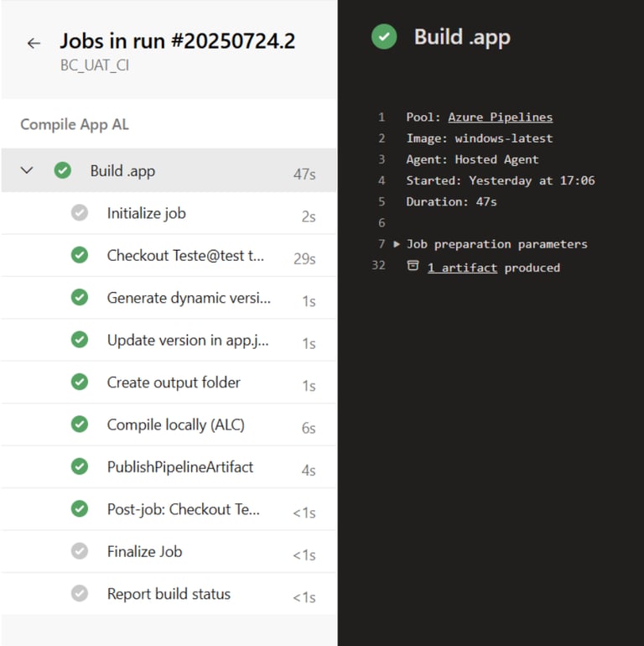Click the grey status icon of Finalize Job

click(80, 551)
